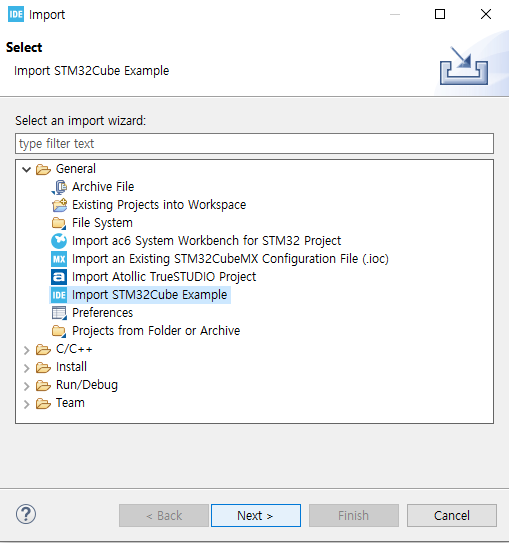Select Projects from Folder or Archive
509x543 pixels.
tap(156, 331)
